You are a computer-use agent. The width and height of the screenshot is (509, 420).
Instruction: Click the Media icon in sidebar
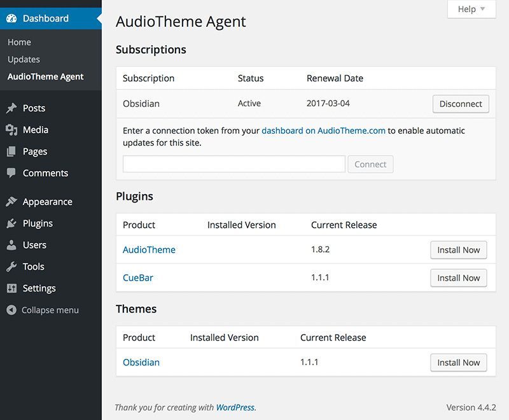(x=11, y=130)
